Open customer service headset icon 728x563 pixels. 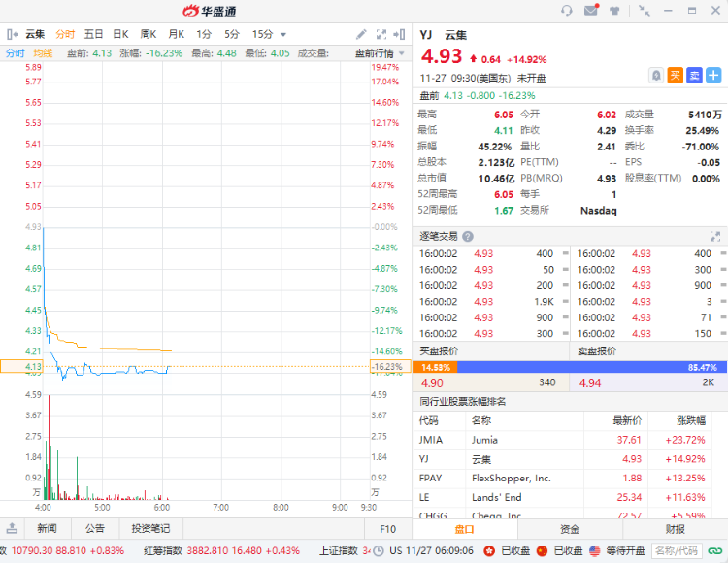click(x=567, y=11)
